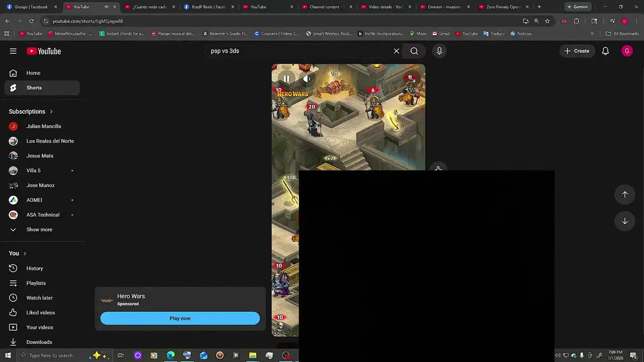
Task: Go back in browser history
Action: coord(7,21)
